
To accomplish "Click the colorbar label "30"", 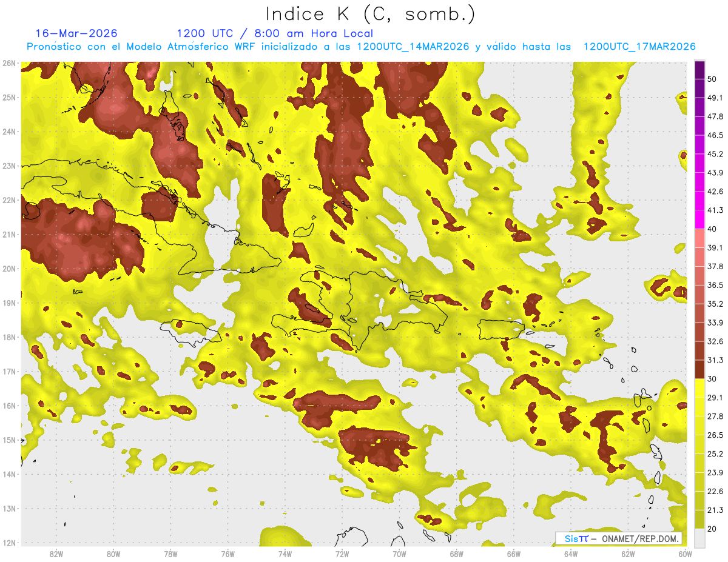I will [x=713, y=378].
